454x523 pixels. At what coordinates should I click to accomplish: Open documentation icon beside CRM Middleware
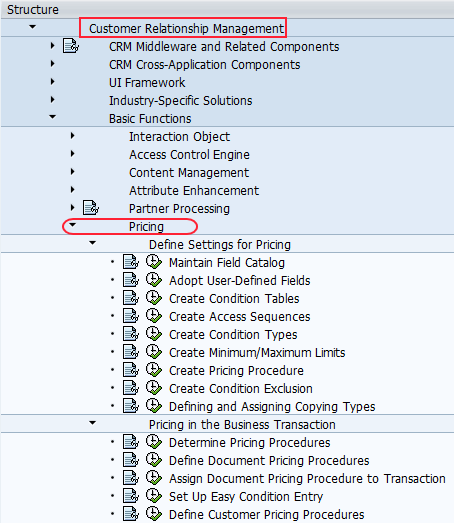[71, 46]
